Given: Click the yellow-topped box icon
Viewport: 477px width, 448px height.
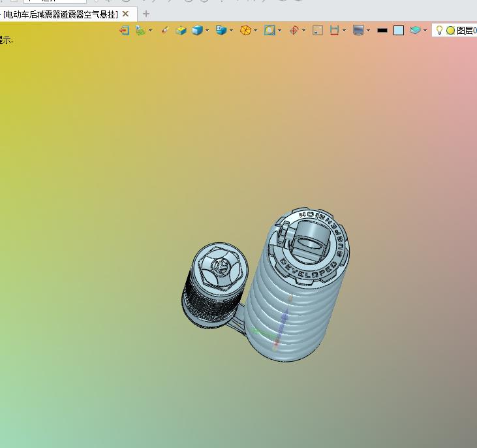Looking at the screenshot, I should coord(181,31).
